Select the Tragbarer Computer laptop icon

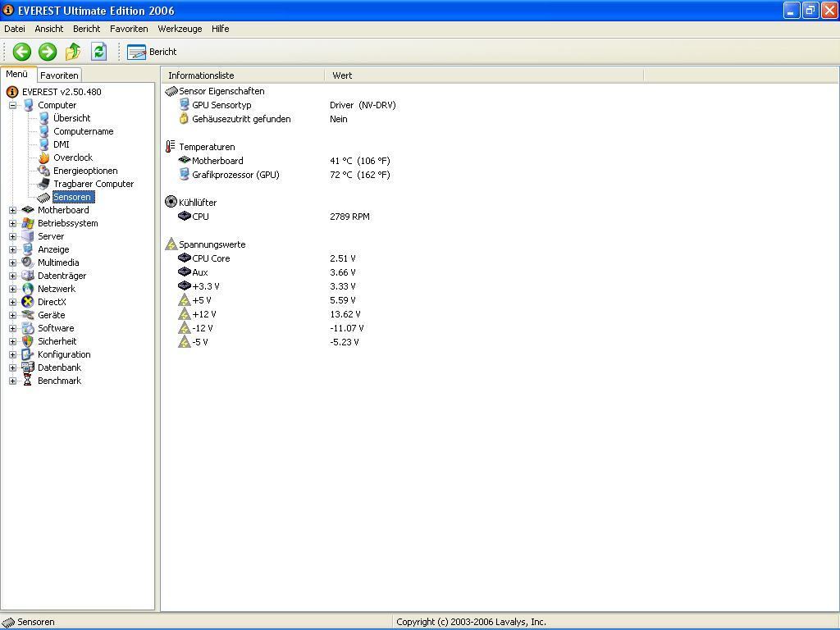44,184
